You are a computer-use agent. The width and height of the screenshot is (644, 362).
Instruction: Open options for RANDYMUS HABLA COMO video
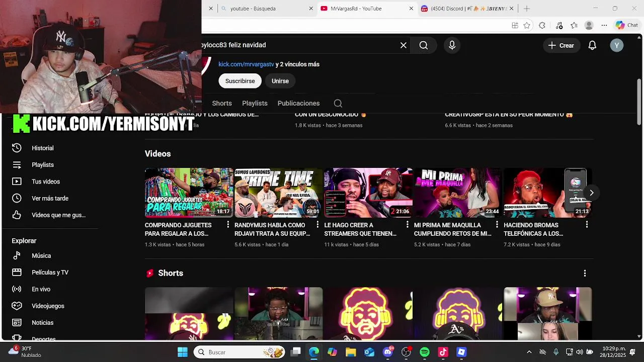click(x=317, y=225)
